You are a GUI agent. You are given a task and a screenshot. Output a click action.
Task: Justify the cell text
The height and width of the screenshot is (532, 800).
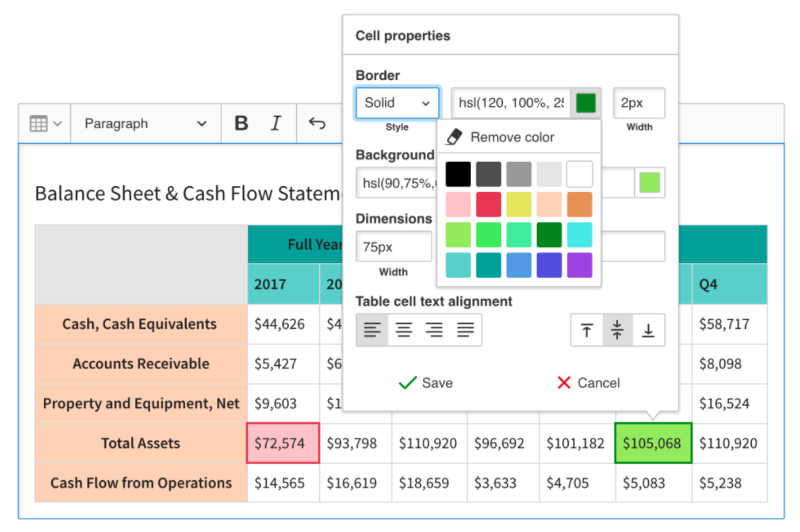click(x=465, y=330)
